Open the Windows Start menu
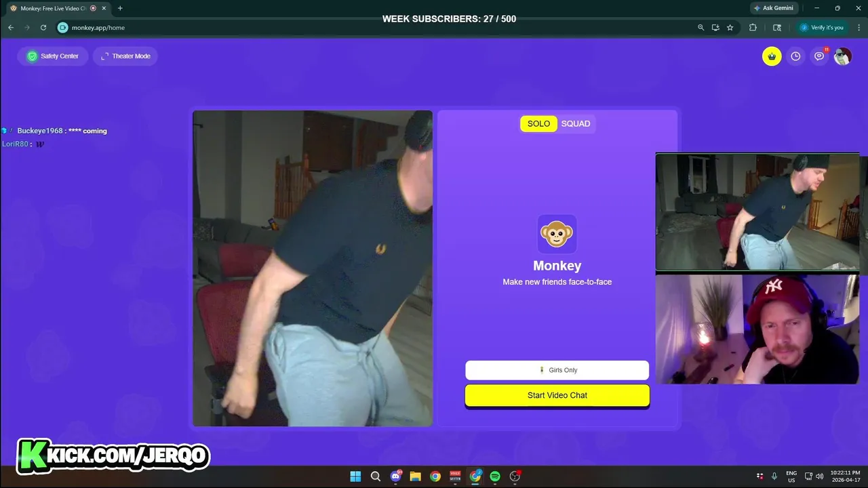The image size is (868, 488). 355,476
